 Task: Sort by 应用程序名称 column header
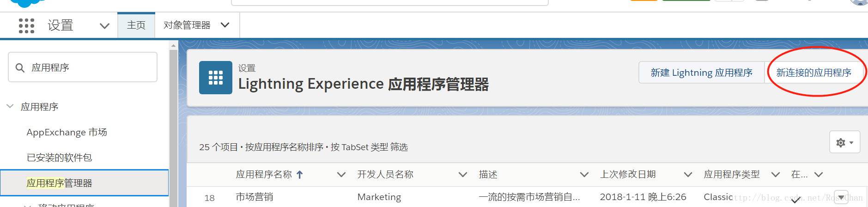[264, 174]
